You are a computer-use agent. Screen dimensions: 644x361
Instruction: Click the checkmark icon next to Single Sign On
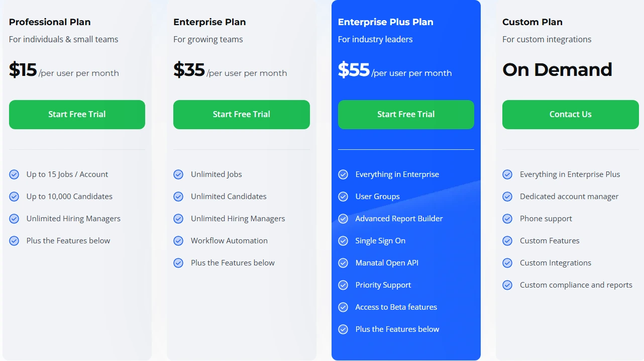click(x=343, y=240)
